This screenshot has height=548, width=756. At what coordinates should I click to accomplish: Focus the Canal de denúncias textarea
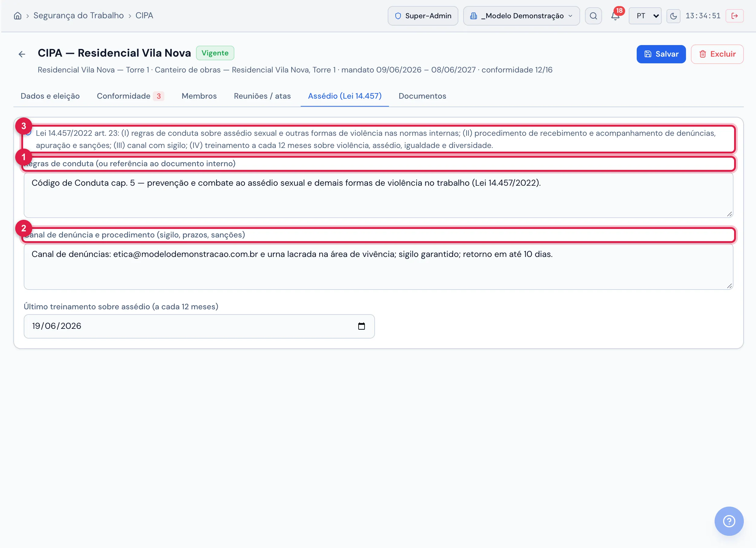(x=378, y=267)
